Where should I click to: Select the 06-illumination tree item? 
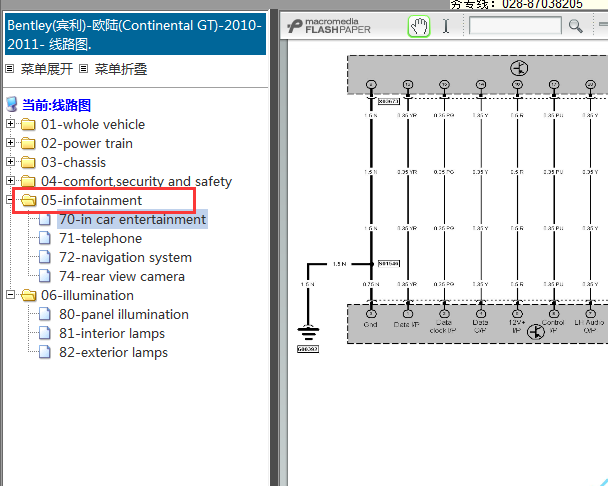pyautogui.click(x=87, y=296)
